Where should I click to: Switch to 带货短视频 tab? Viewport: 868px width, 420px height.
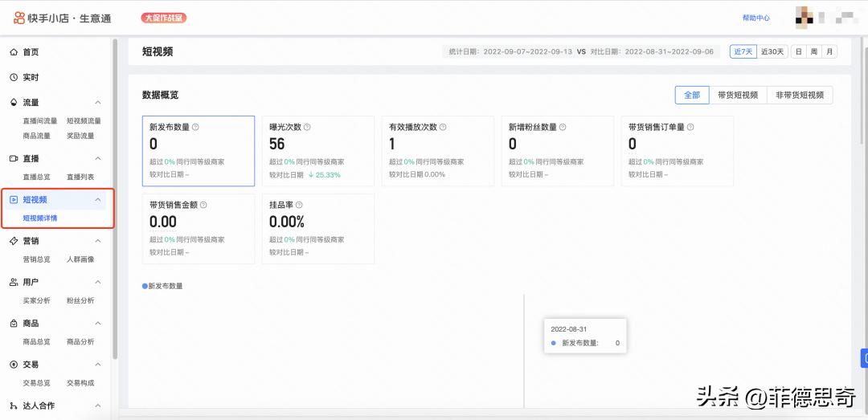pos(738,96)
